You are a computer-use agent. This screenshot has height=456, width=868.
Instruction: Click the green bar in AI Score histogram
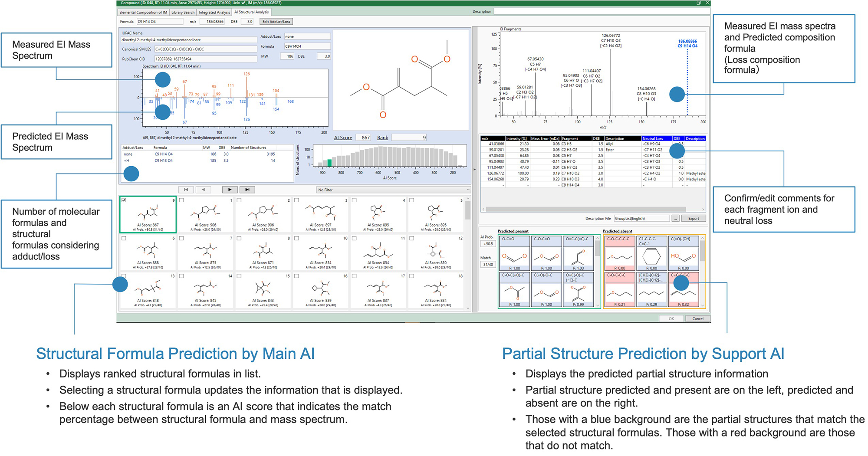(329, 163)
